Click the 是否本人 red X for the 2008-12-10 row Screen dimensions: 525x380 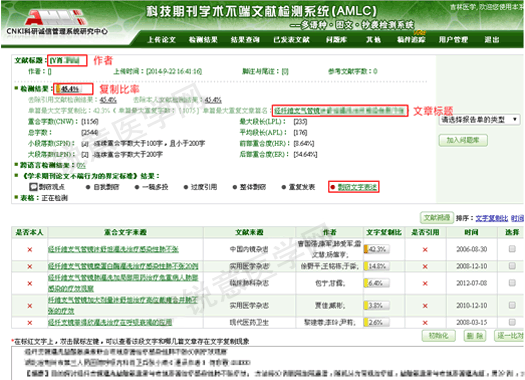[x=30, y=267]
